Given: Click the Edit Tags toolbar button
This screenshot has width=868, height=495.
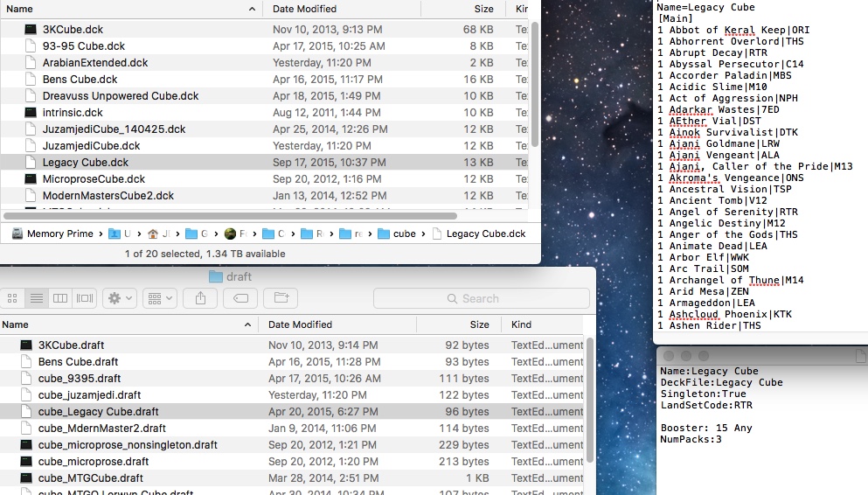Looking at the screenshot, I should (240, 298).
